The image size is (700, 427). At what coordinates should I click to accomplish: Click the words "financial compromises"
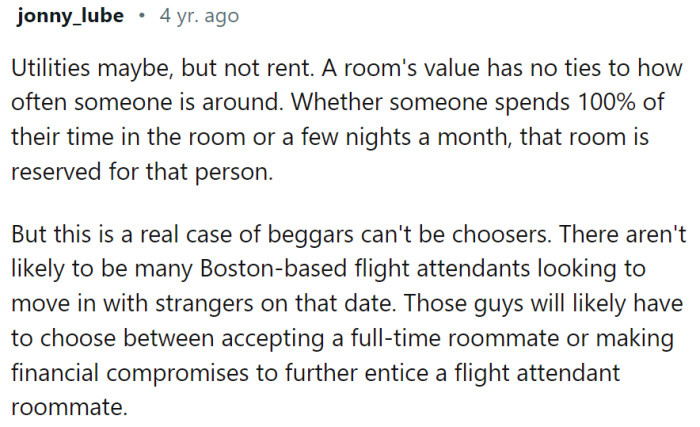pyautogui.click(x=130, y=373)
